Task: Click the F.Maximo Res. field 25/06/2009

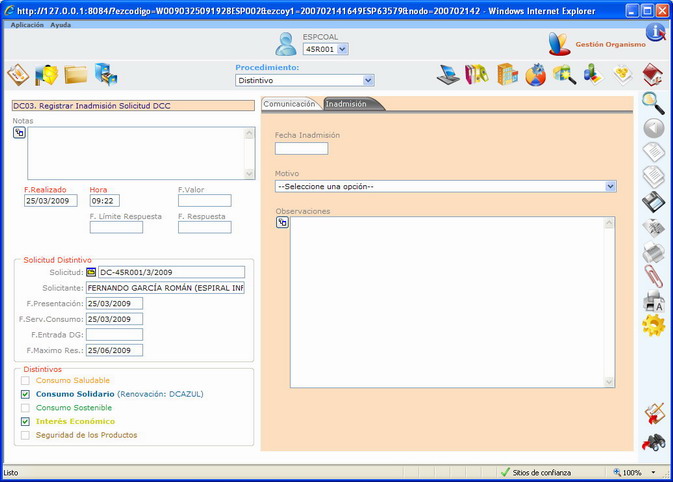Action: (115, 350)
